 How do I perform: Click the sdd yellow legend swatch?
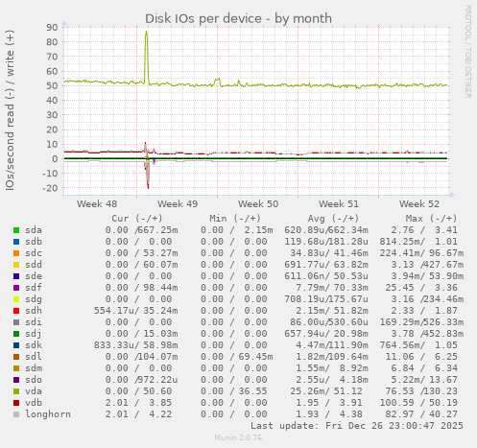pos(16,265)
